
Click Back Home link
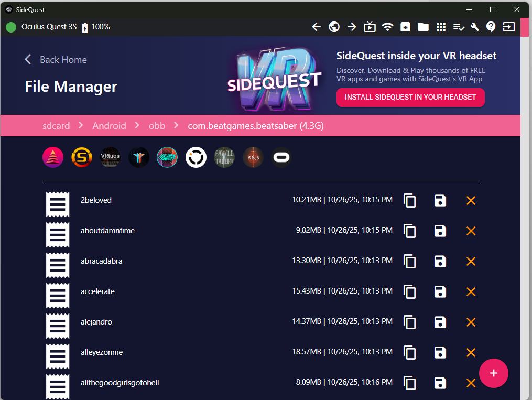point(56,60)
